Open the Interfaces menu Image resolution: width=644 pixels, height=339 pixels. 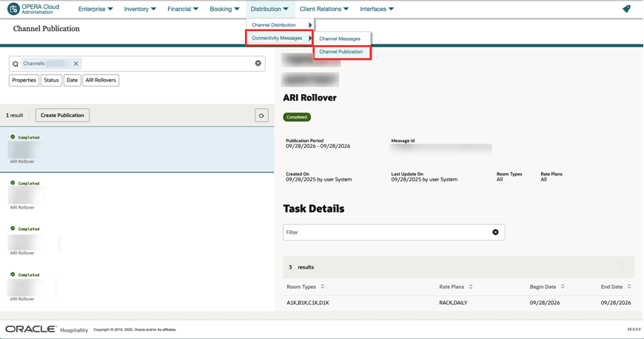coord(377,9)
